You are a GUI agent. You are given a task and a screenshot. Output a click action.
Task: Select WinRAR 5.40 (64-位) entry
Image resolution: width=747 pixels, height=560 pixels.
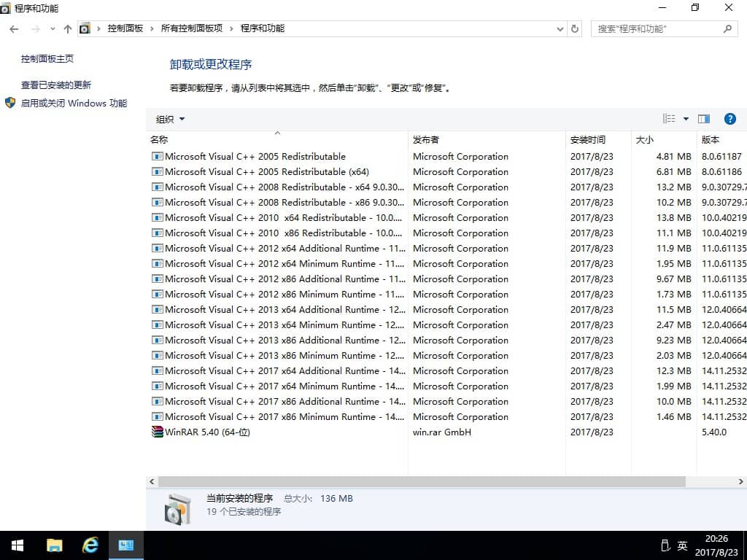click(207, 432)
